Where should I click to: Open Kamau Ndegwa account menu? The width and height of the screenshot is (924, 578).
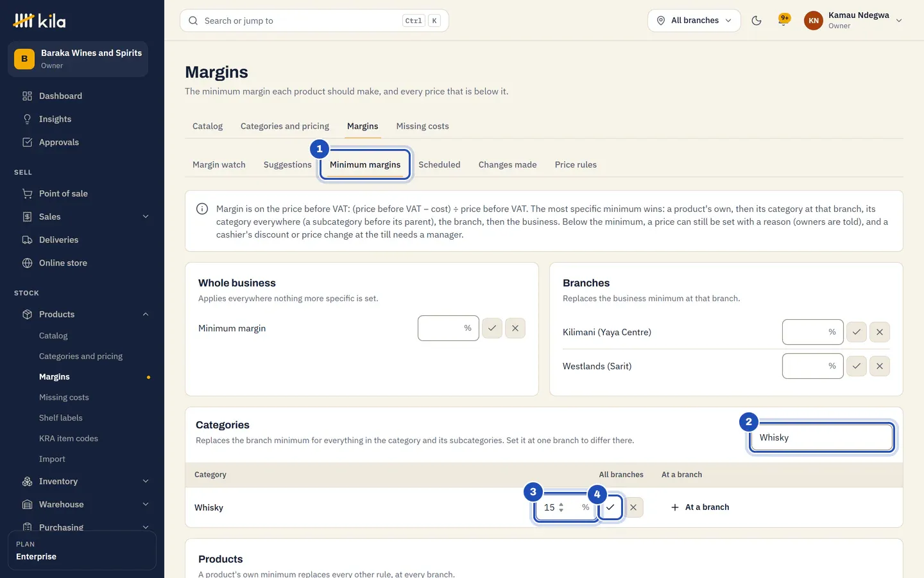click(853, 21)
